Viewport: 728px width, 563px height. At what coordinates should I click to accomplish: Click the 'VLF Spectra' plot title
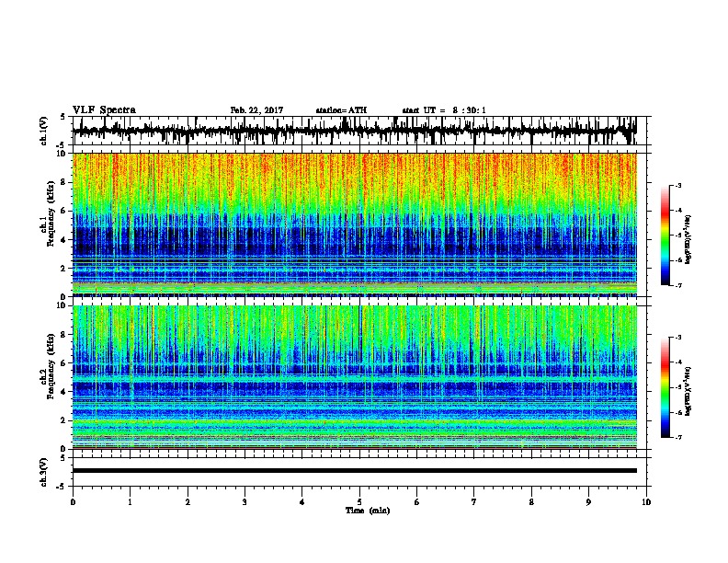tap(104, 109)
